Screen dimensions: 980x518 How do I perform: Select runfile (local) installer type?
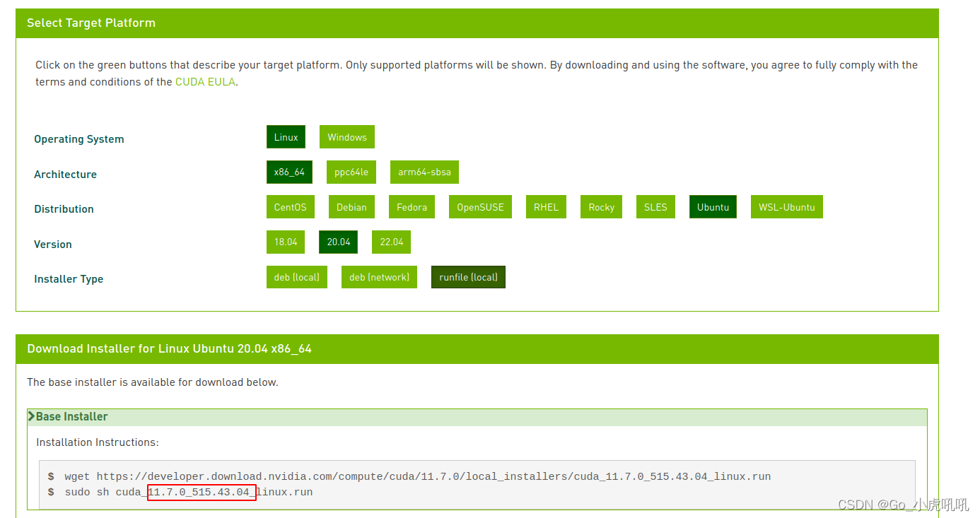[468, 277]
